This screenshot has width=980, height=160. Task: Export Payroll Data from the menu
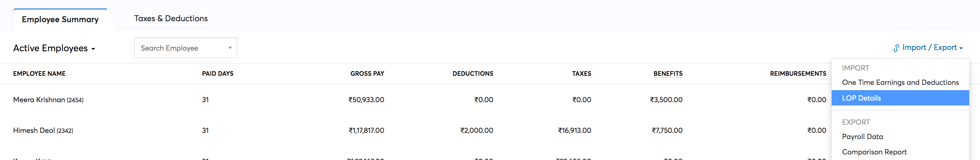[x=862, y=136]
